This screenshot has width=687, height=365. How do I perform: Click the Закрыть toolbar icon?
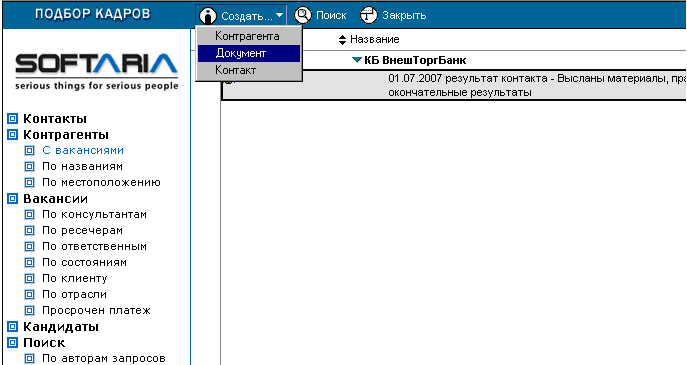[368, 15]
